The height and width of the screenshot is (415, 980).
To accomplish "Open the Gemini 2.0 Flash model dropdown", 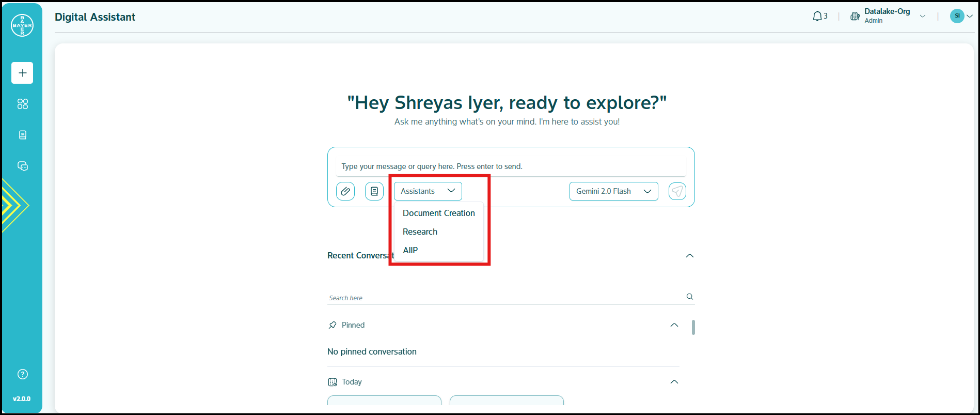I will (x=613, y=191).
